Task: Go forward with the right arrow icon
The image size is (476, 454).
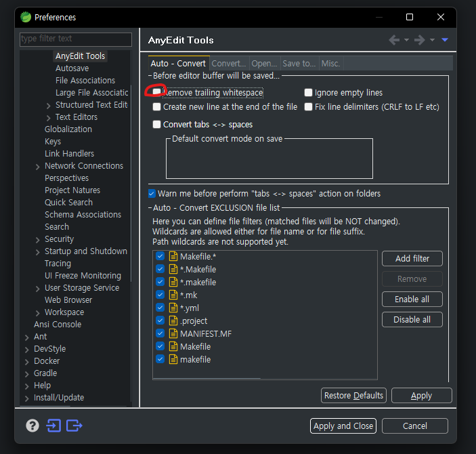Action: tap(420, 40)
